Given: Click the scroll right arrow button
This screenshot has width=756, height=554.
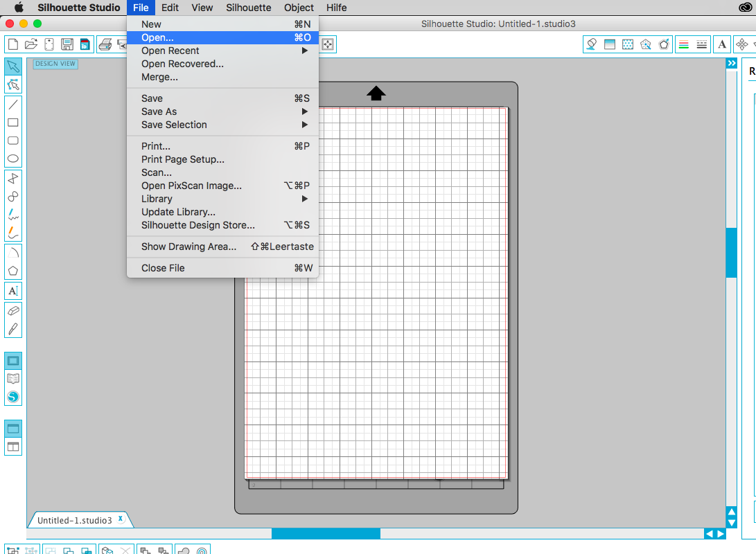Looking at the screenshot, I should pyautogui.click(x=721, y=534).
